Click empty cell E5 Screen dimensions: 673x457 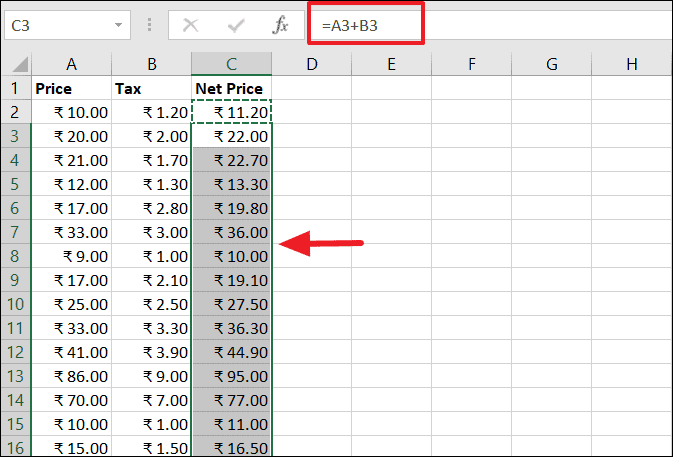click(391, 184)
